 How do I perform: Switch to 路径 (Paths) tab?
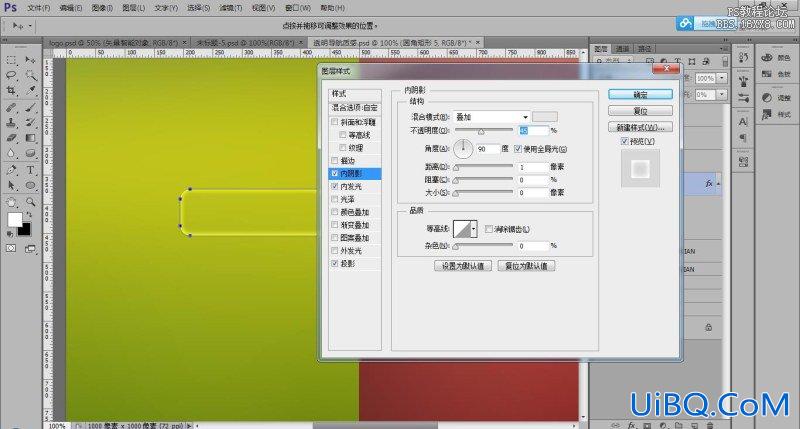point(645,49)
